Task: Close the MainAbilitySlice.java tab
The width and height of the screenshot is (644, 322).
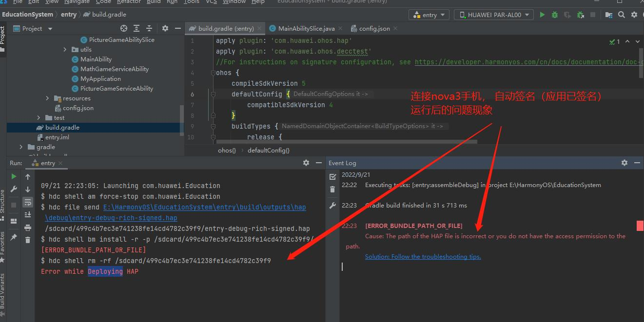Action: coord(340,29)
